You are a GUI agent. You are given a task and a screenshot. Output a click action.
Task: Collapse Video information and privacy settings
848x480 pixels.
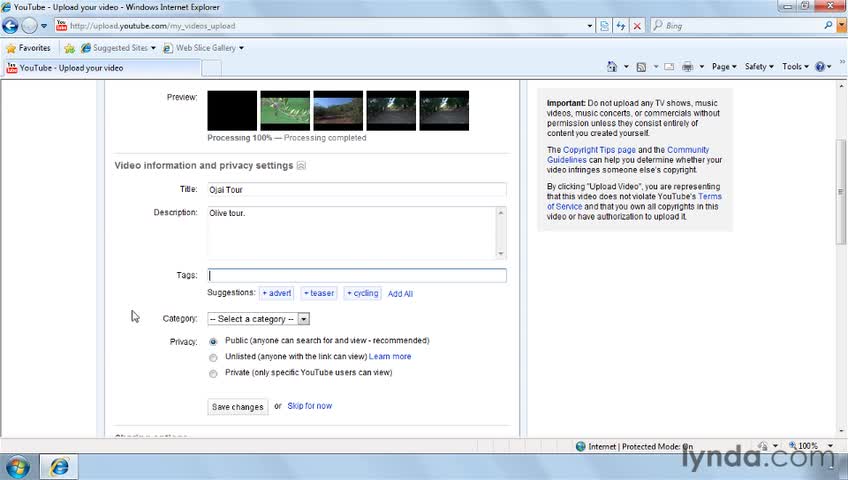pos(301,166)
